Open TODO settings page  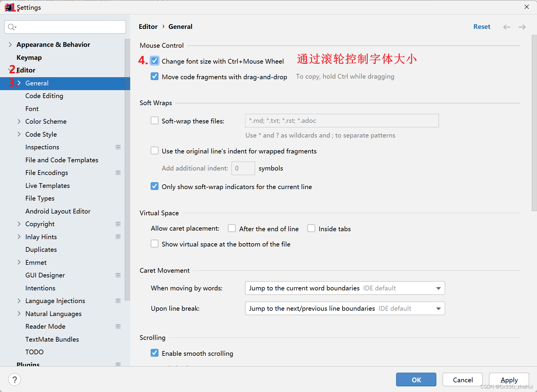(34, 352)
